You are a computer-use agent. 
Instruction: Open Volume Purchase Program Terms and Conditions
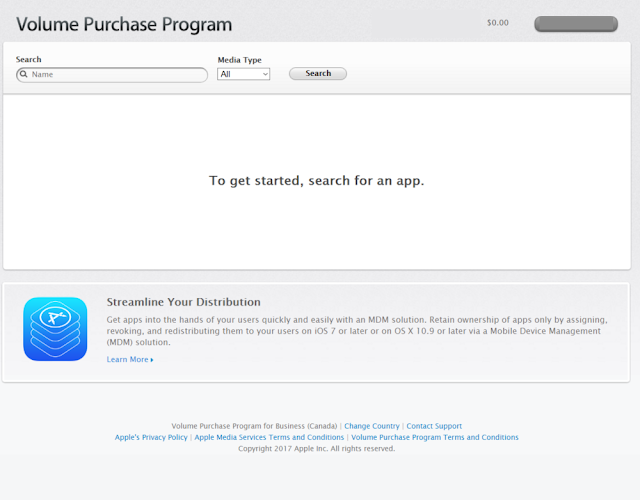tap(435, 437)
